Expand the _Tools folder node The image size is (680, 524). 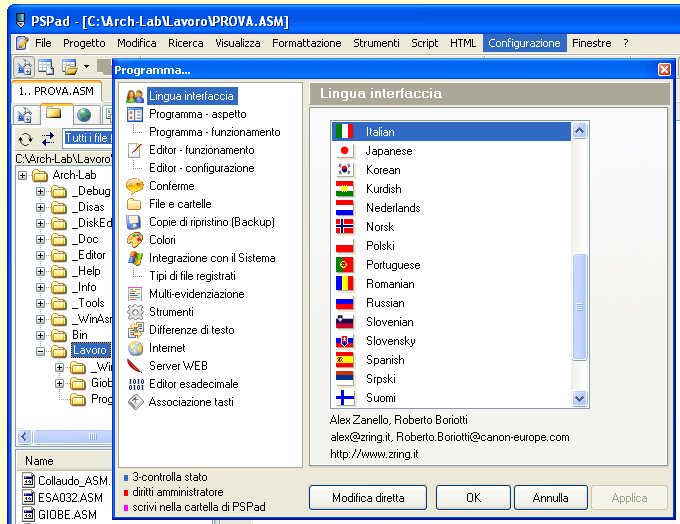click(40, 303)
